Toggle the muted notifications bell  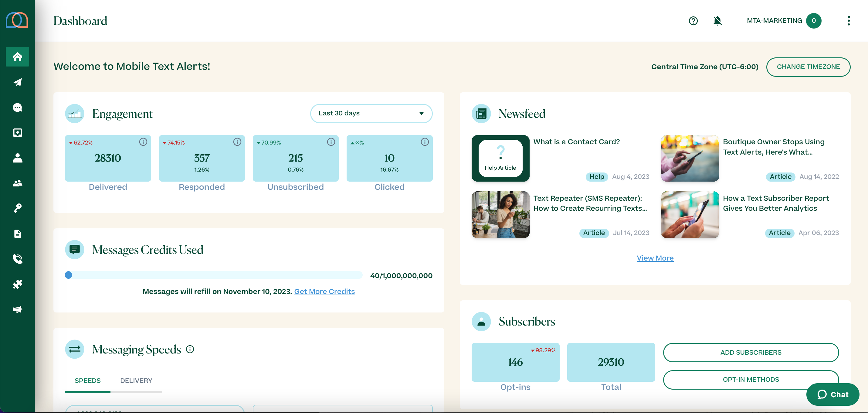[717, 21]
